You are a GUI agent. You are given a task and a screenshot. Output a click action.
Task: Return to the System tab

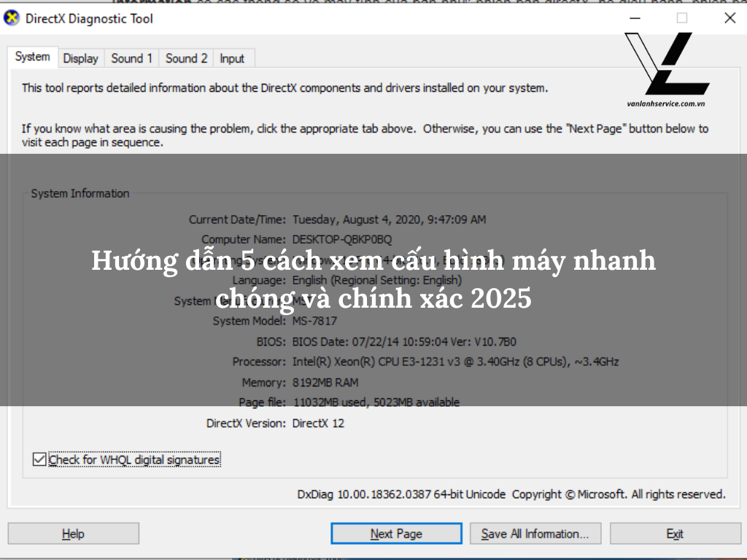(x=32, y=56)
